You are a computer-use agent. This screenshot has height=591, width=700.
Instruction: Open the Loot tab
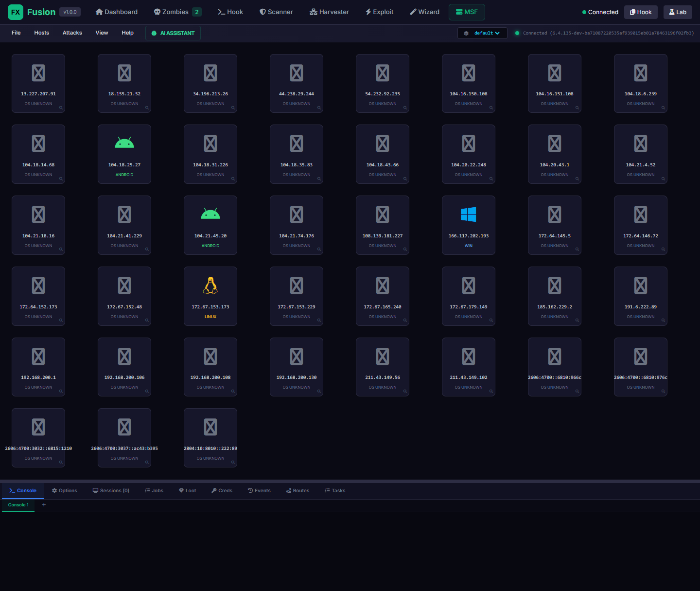187,491
